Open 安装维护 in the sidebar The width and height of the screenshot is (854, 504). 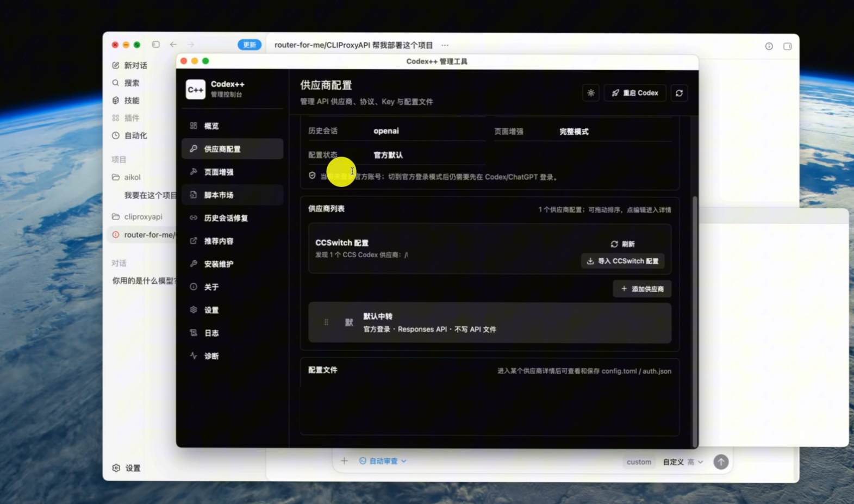click(x=232, y=264)
